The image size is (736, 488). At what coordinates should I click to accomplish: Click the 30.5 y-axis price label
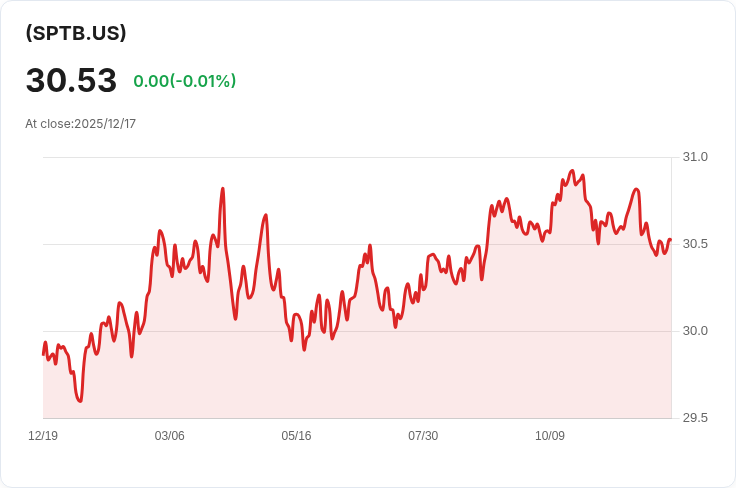click(x=695, y=244)
